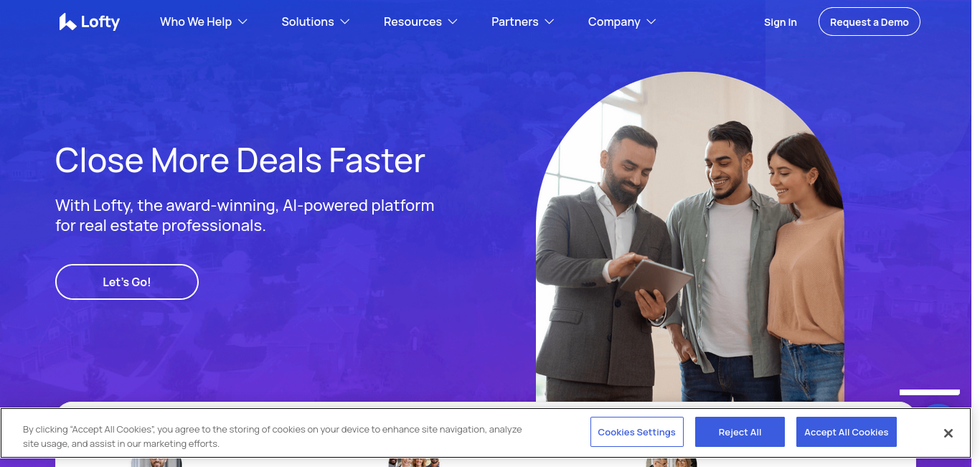Viewport: 980px width, 467px height.
Task: Select the Resources menu item
Action: coord(413,22)
